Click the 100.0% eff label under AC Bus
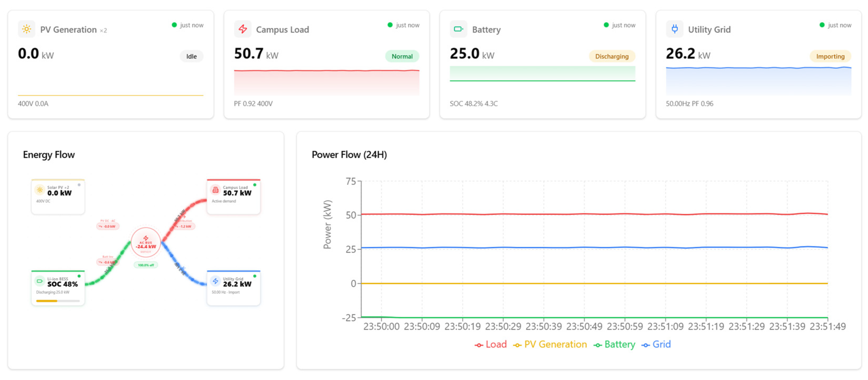Screen dimensions: 868x380 (146, 265)
